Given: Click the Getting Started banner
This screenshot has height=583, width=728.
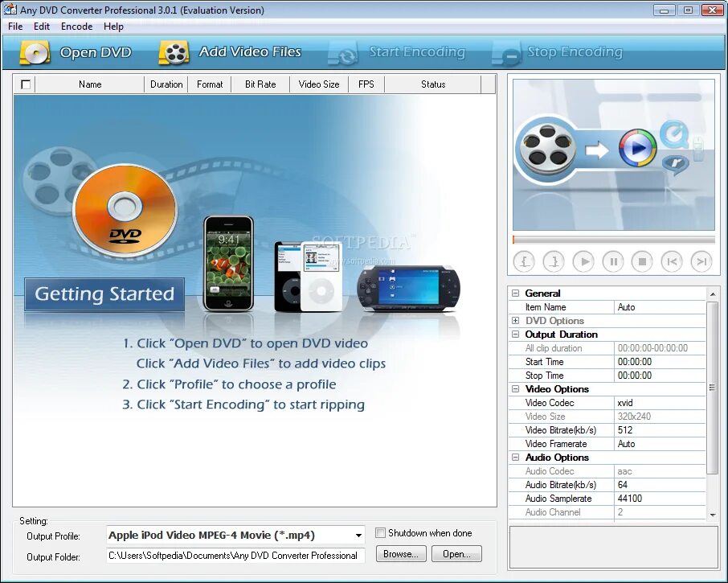Looking at the screenshot, I should click(x=104, y=294).
